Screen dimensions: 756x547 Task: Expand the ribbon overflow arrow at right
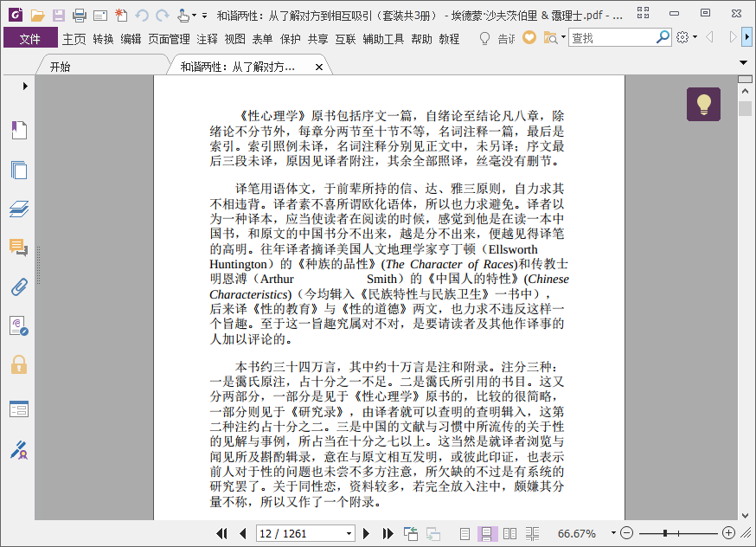coord(746,37)
